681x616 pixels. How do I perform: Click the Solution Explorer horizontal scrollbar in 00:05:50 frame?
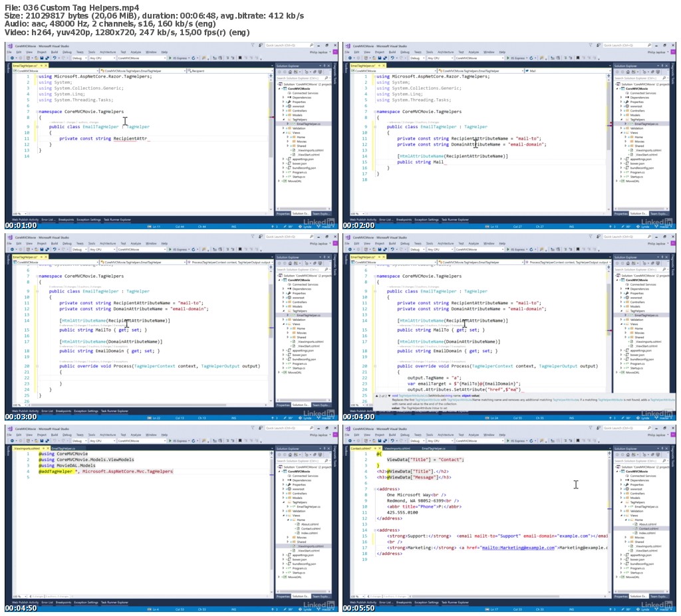pos(642,591)
